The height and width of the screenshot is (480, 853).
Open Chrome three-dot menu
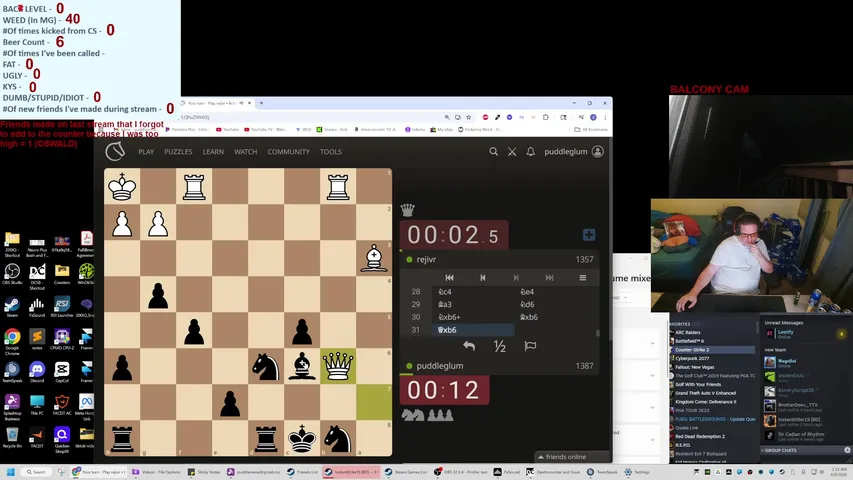[605, 117]
